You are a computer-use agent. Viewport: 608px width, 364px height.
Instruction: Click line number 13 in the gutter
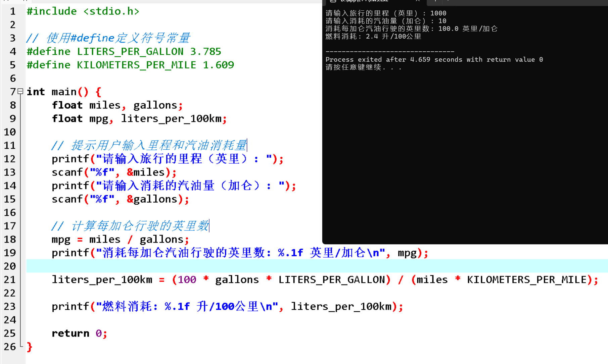point(10,172)
